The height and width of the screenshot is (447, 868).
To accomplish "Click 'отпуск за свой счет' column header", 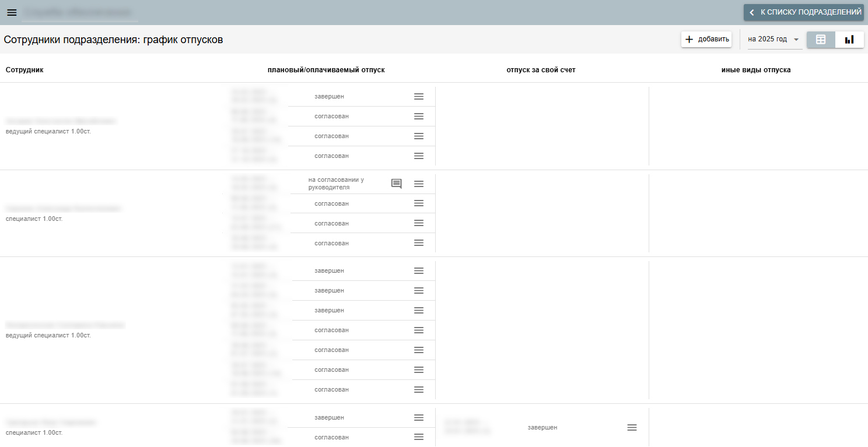I will (x=541, y=70).
